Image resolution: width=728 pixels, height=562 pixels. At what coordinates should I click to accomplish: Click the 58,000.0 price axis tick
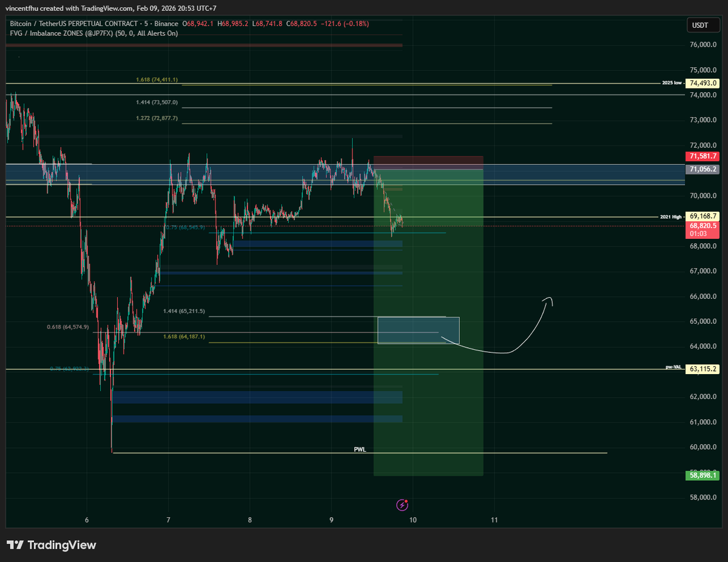[x=703, y=498]
